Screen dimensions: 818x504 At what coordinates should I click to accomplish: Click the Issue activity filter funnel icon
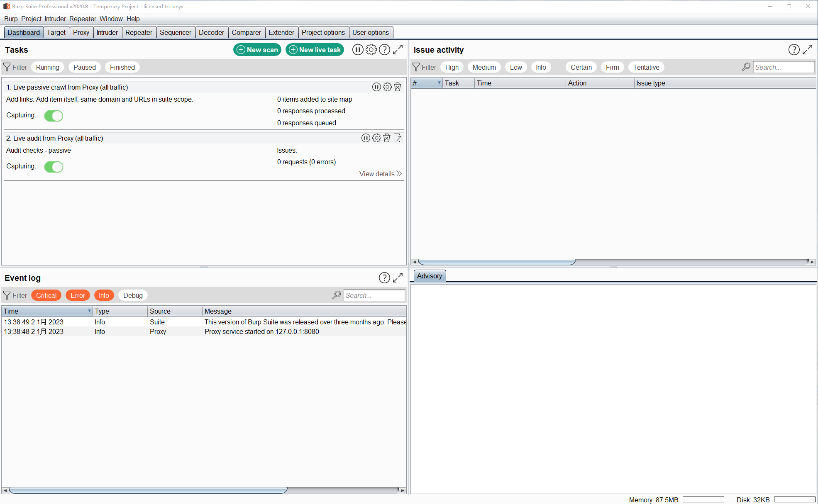(416, 67)
